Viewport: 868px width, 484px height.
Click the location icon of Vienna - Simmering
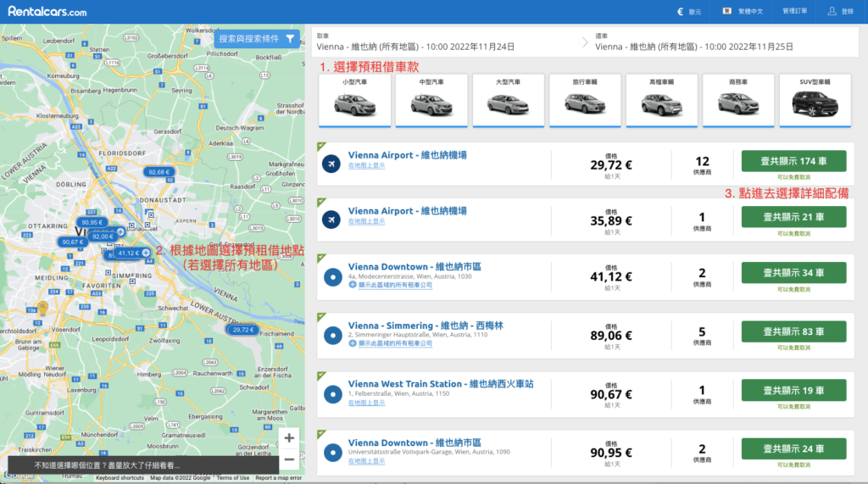coord(332,335)
